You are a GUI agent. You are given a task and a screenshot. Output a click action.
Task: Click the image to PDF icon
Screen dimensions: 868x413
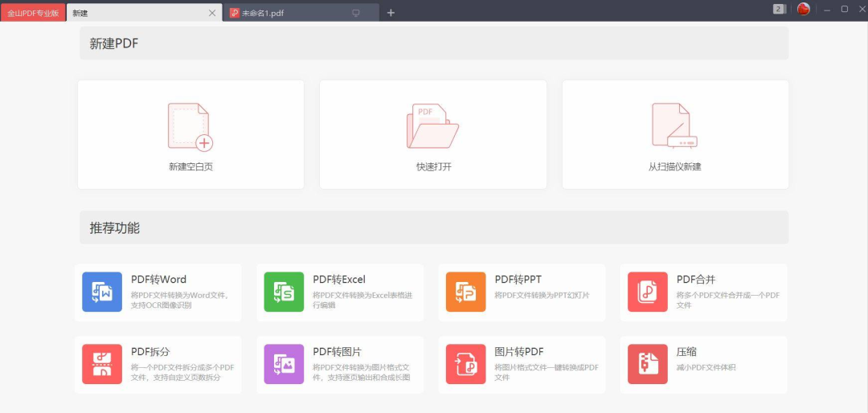click(465, 364)
